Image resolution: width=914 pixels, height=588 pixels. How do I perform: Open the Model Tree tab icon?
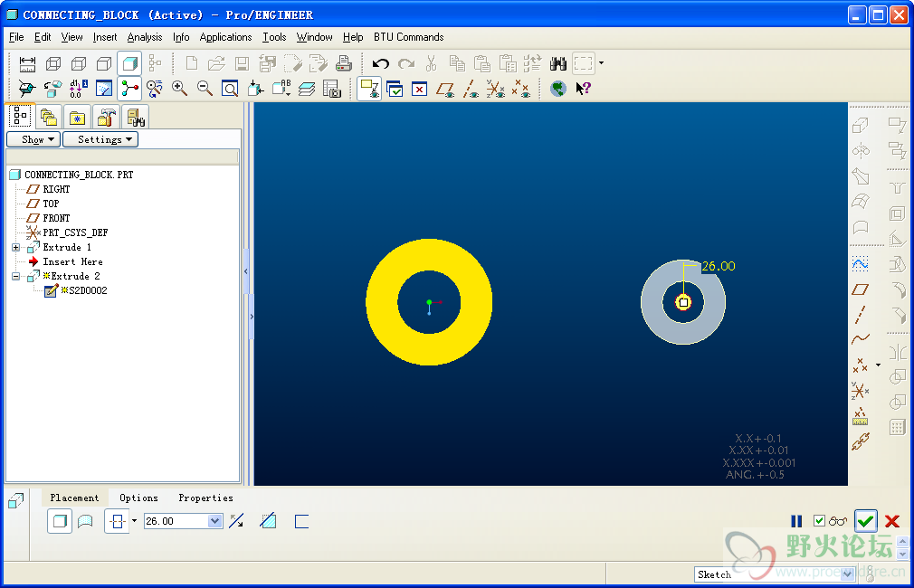click(21, 116)
